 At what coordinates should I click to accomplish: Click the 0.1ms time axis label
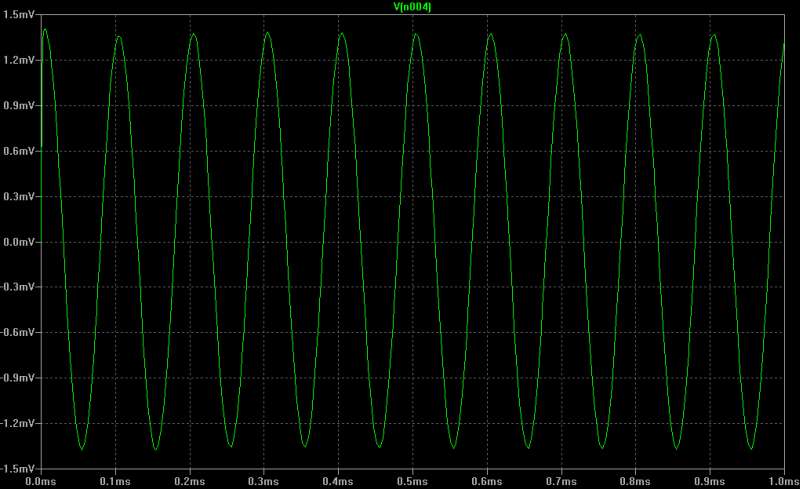click(x=115, y=481)
